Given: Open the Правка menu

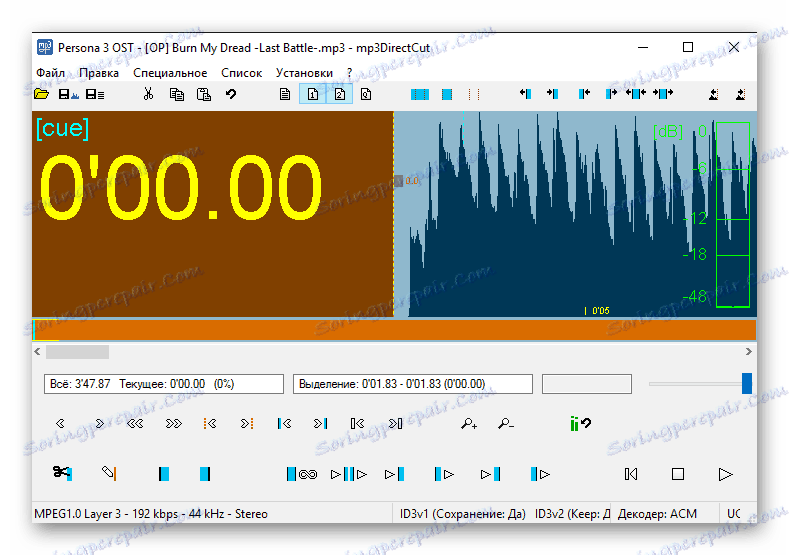Looking at the screenshot, I should 99,73.
